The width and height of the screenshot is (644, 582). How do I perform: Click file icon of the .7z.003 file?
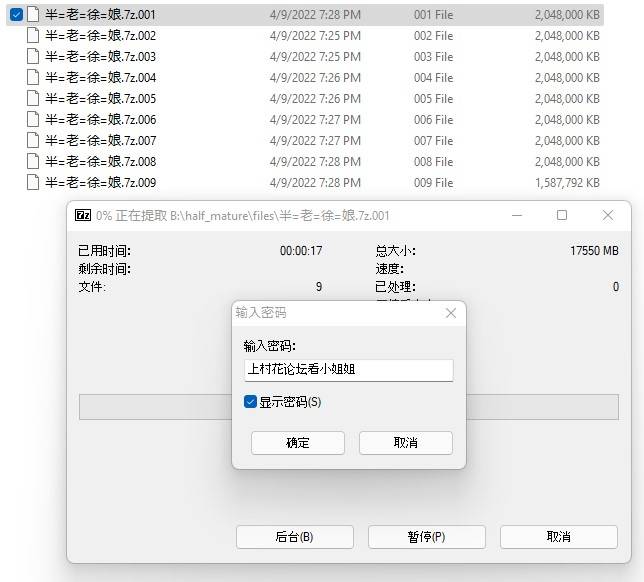33,57
